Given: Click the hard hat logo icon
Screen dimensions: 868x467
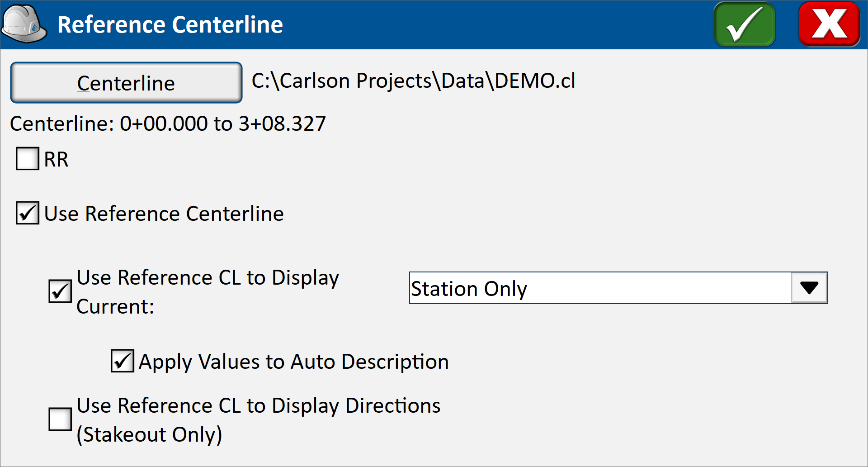Looking at the screenshot, I should [24, 24].
